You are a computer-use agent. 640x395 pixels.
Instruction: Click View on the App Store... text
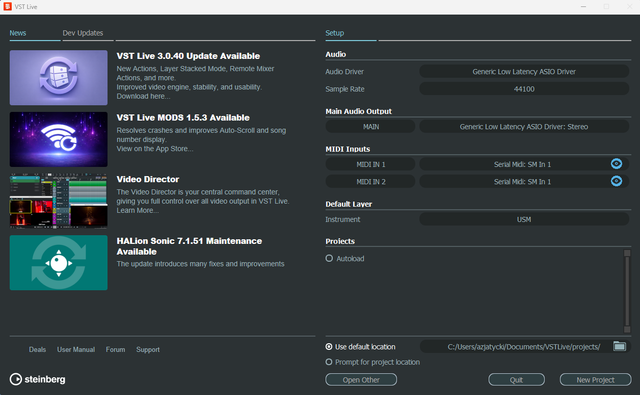coord(155,149)
